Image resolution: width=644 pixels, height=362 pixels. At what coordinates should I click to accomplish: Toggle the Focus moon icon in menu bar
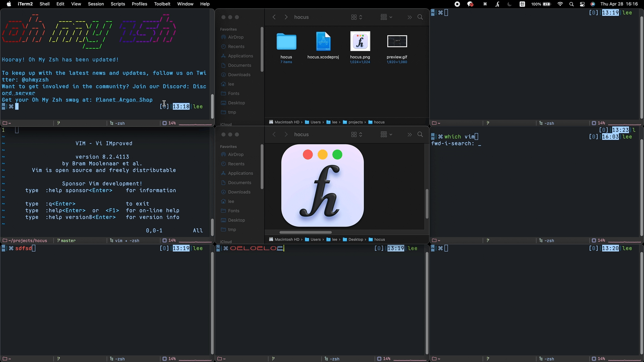pos(509,4)
